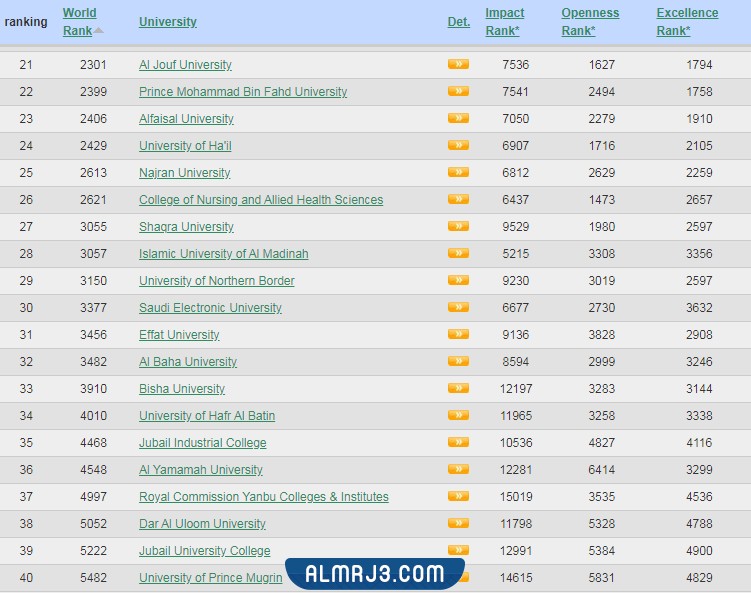Image resolution: width=751 pixels, height=593 pixels.
Task: Open details icon for Alfaisal University row
Action: pyautogui.click(x=458, y=118)
